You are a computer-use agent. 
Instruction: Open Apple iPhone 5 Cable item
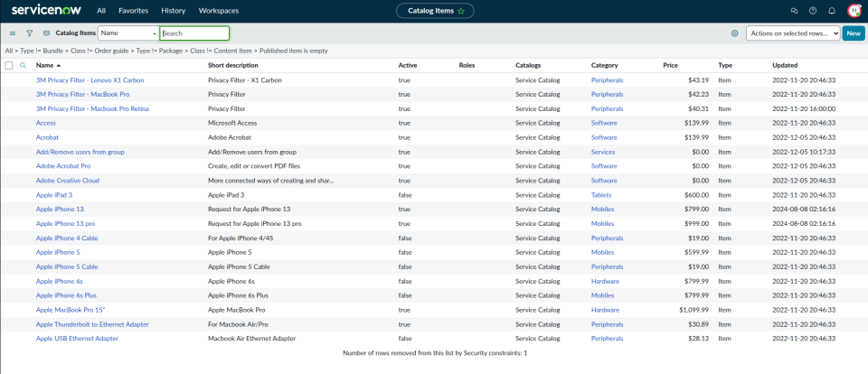(x=67, y=266)
